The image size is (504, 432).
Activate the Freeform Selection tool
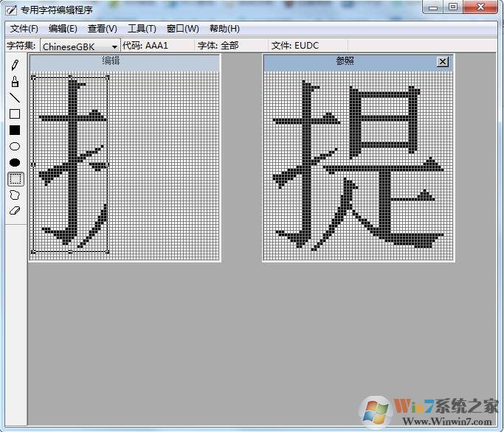pos(15,195)
